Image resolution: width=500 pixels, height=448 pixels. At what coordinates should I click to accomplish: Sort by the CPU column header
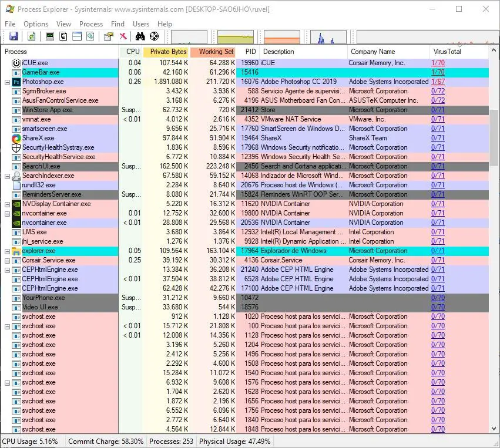[131, 52]
